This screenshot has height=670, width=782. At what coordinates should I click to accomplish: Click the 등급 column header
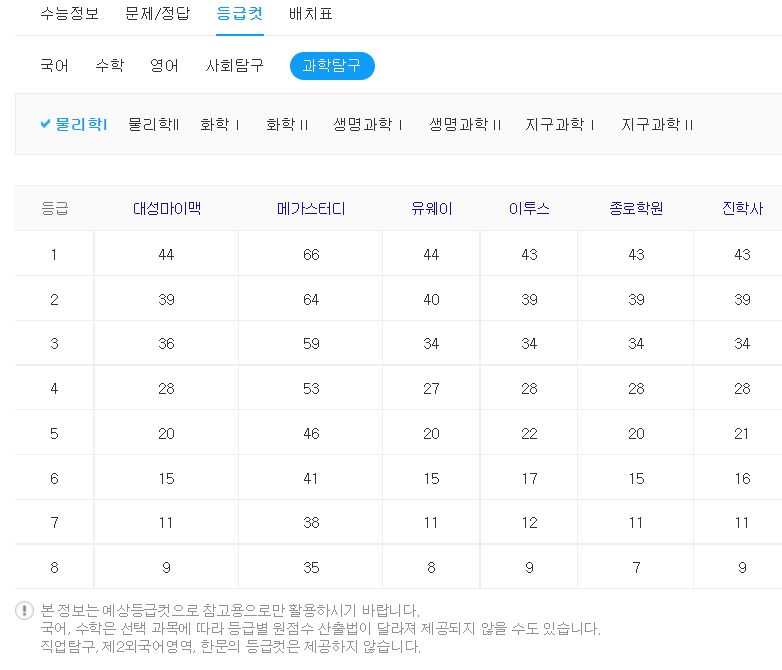click(54, 209)
